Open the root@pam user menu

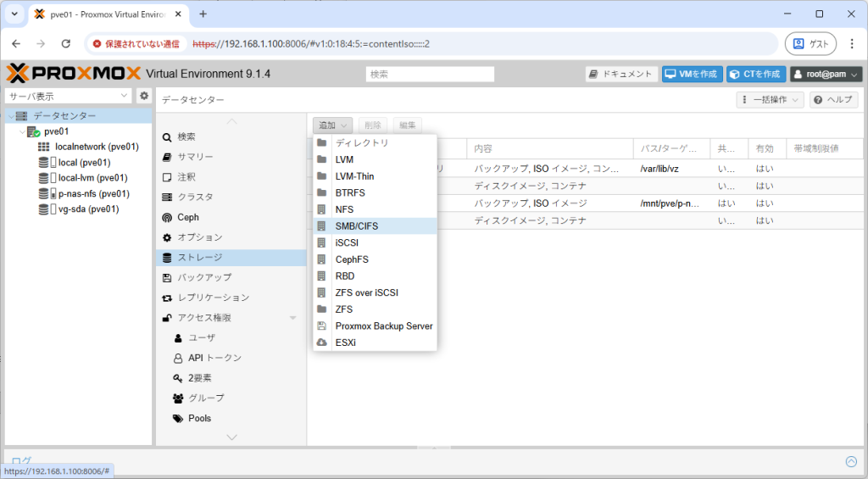[826, 74]
